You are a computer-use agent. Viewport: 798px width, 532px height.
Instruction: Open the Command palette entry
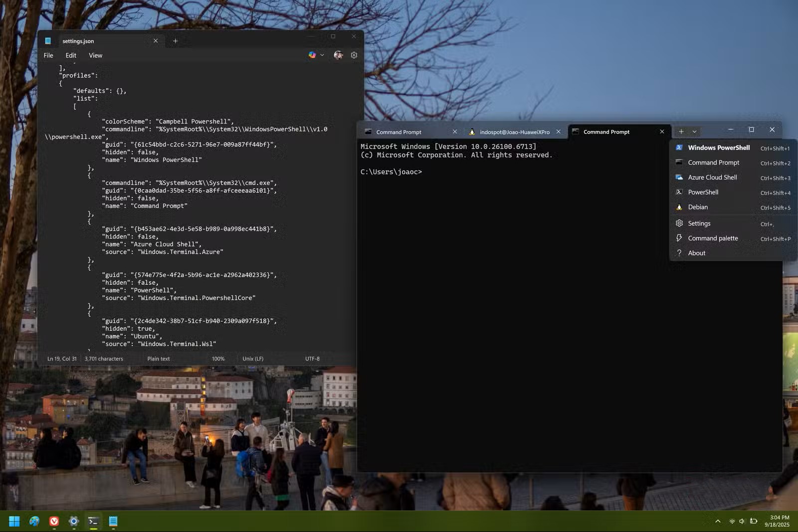pos(713,238)
